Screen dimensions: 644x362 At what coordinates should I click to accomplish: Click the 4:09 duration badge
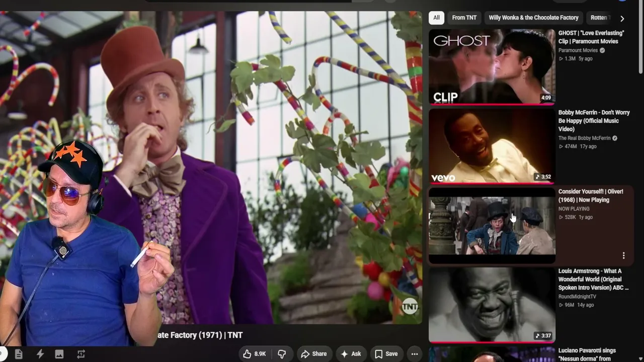tap(546, 98)
